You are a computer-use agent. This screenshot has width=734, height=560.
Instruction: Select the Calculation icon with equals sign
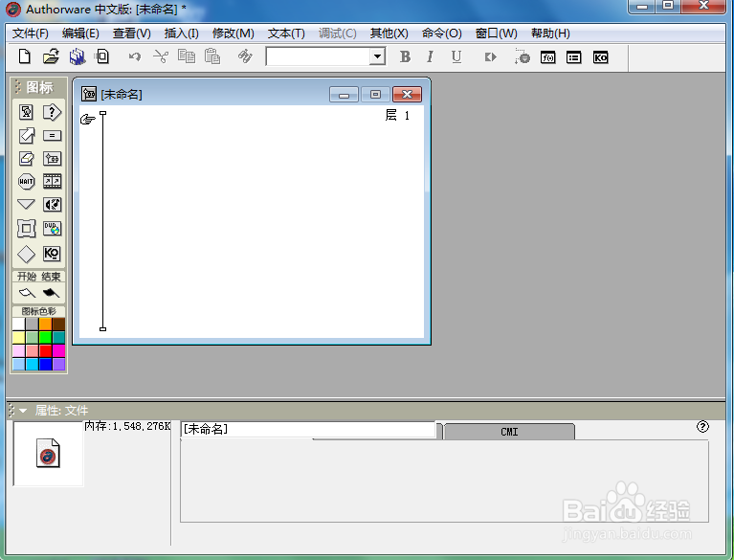point(52,136)
